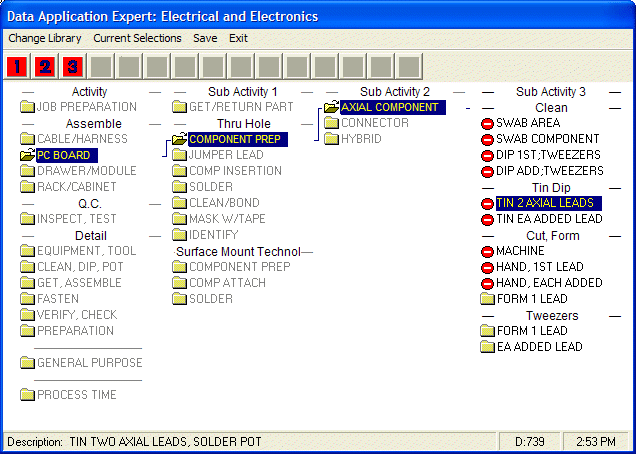Click Exit in the menu bar
This screenshot has width=636, height=454.
point(238,38)
